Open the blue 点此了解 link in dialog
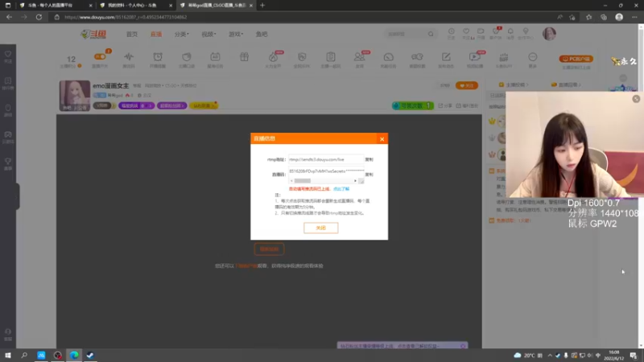 341,189
